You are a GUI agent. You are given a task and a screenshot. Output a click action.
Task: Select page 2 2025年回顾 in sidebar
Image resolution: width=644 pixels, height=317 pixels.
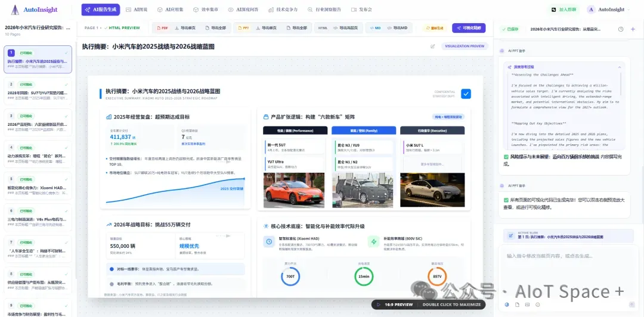coord(38,91)
